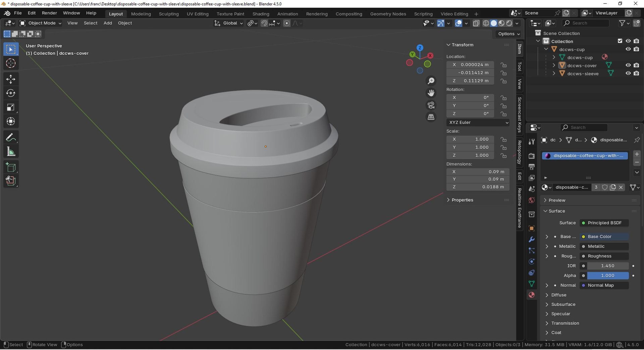Open the Render properties tab icon
644x350 pixels.
pos(532,156)
